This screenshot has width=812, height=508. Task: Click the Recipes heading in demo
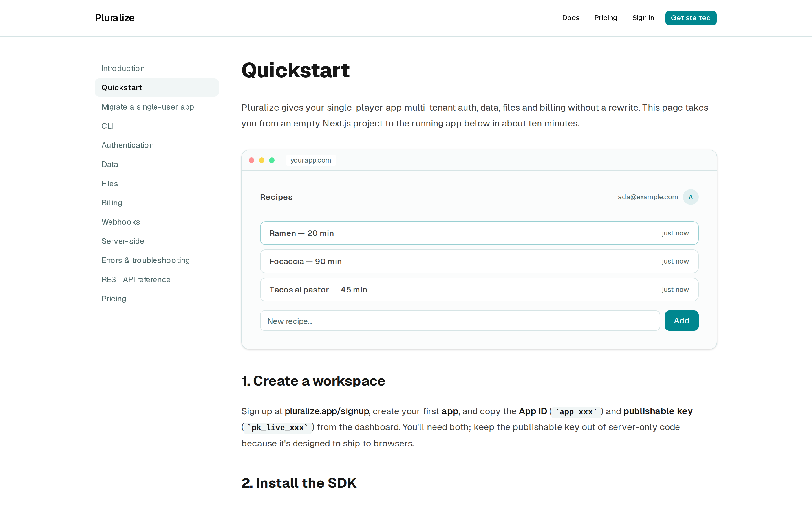pyautogui.click(x=276, y=197)
